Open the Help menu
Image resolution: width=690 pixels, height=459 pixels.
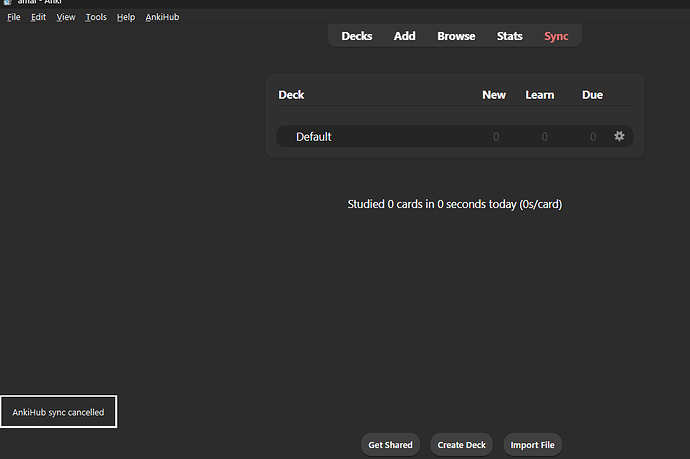[126, 17]
